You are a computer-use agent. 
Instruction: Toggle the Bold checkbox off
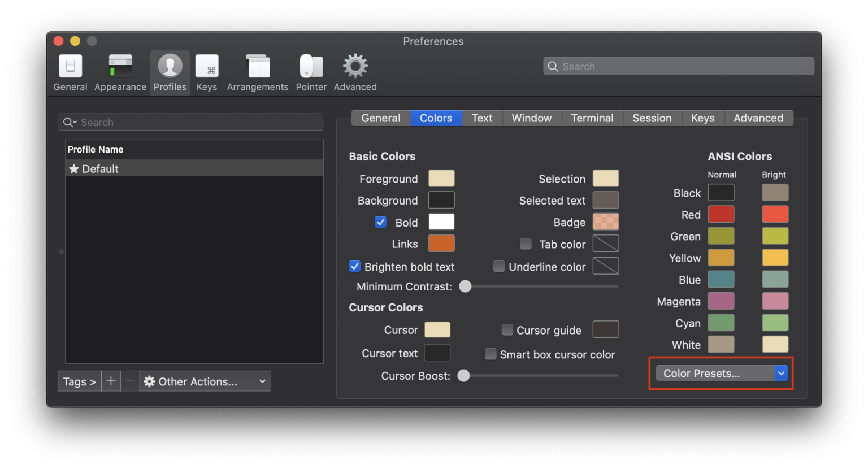click(380, 222)
